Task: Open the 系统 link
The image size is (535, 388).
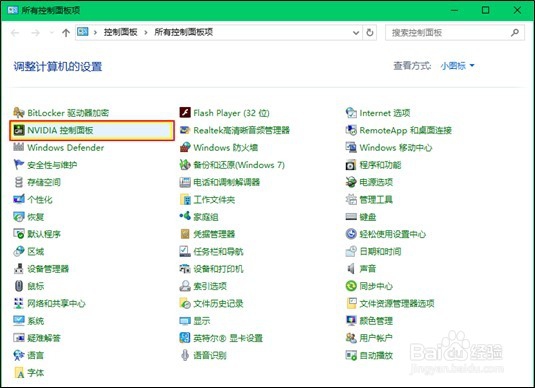Action: coord(35,321)
